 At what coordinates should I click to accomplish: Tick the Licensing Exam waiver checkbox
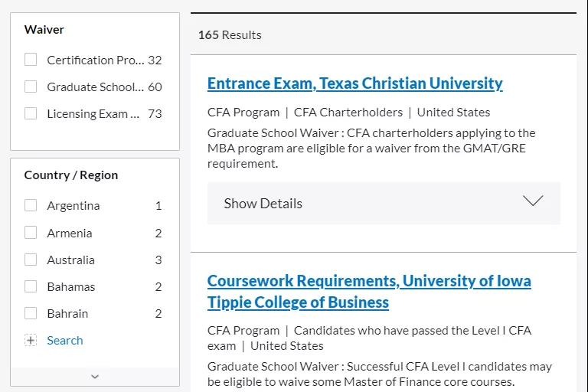[31, 113]
